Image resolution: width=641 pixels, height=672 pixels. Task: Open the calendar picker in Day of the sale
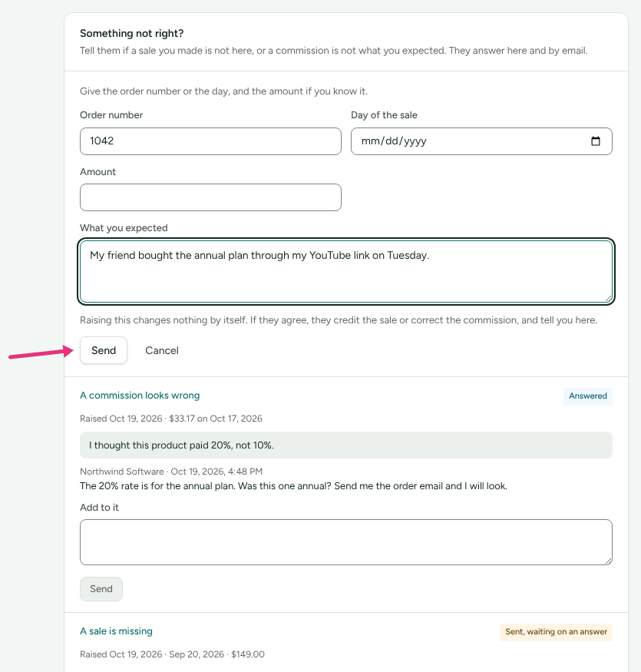tap(595, 141)
